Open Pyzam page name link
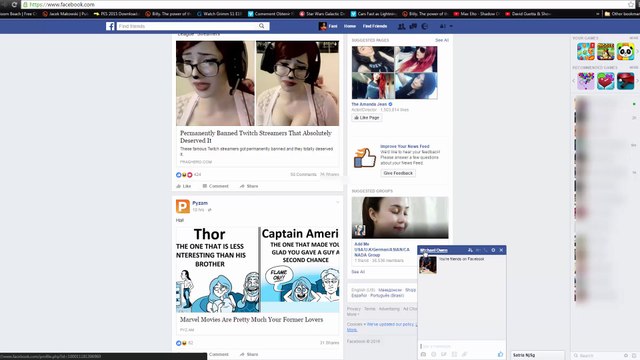Screen dimensions: 640x360 click(200, 203)
